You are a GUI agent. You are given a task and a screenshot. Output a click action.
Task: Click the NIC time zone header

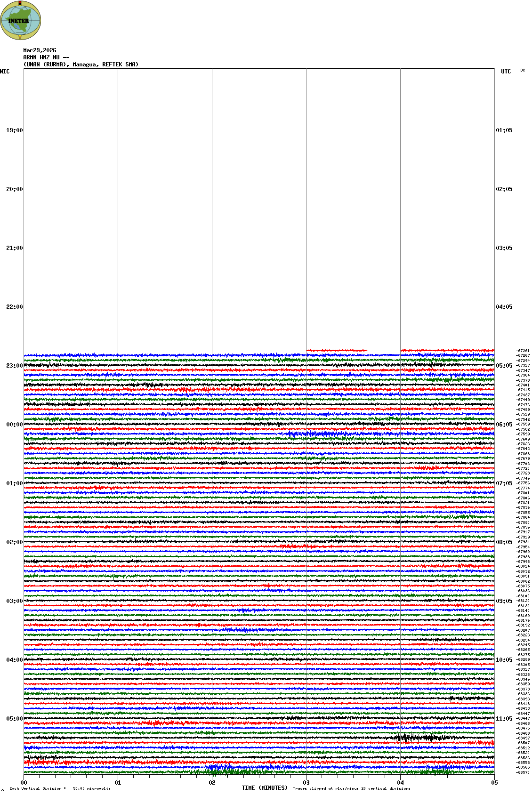tap(5, 72)
